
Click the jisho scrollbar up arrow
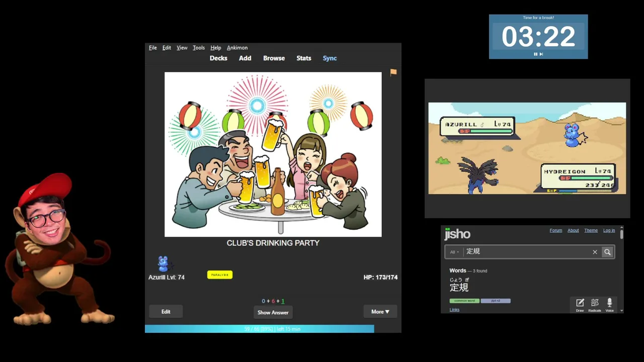coord(622,228)
